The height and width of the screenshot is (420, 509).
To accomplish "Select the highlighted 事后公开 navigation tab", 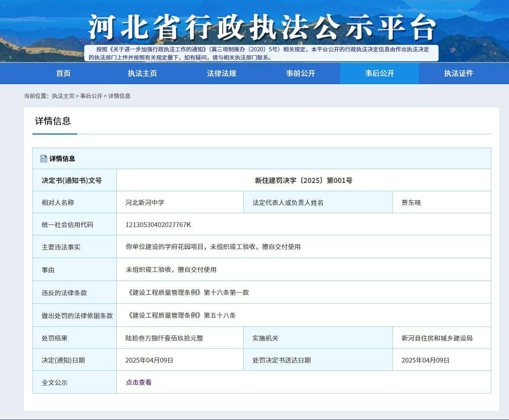I will (x=379, y=73).
